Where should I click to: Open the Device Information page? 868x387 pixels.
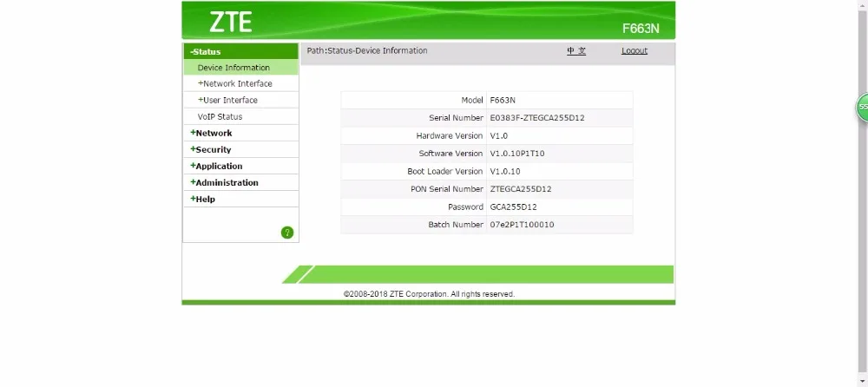[233, 68]
